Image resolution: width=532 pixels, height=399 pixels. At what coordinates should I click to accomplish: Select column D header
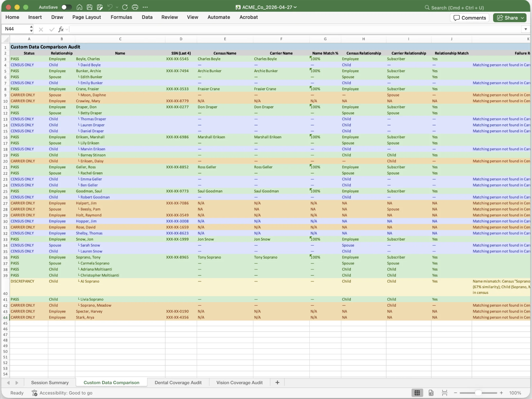181,39
